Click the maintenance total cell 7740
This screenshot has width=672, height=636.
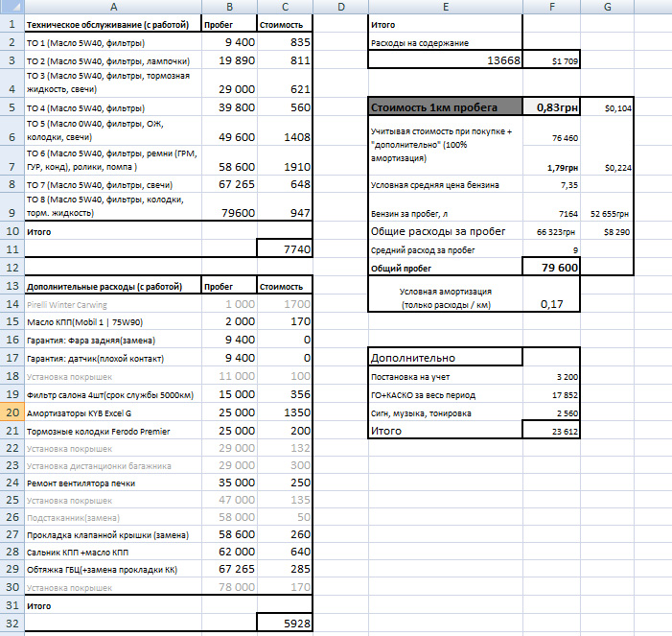(x=285, y=249)
